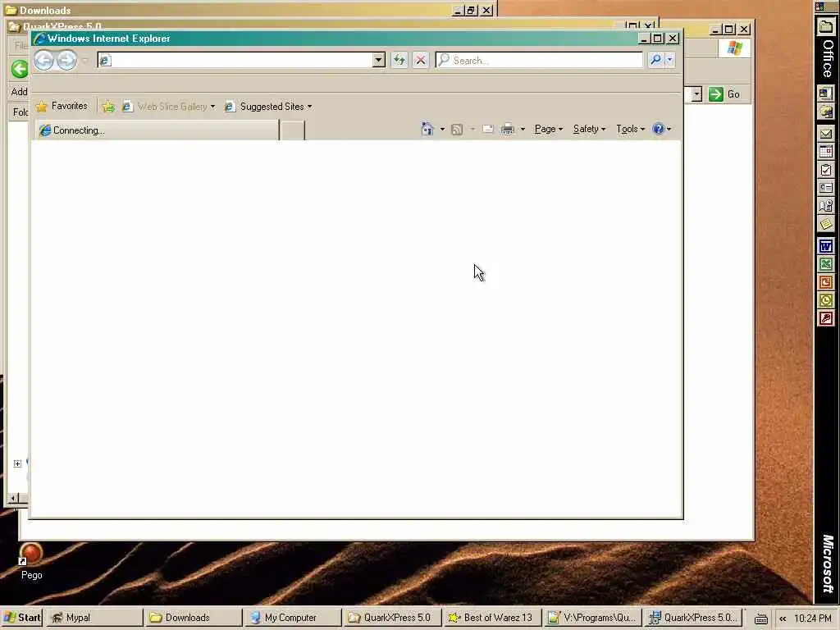Open the Favorites center
840x630 pixels.
[x=62, y=106]
